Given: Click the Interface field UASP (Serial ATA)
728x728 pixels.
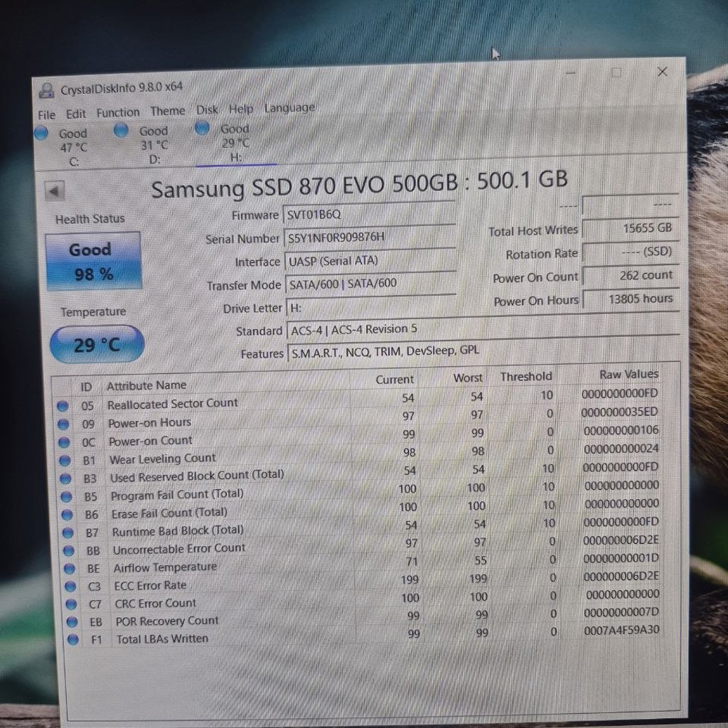Looking at the screenshot, I should [370, 260].
